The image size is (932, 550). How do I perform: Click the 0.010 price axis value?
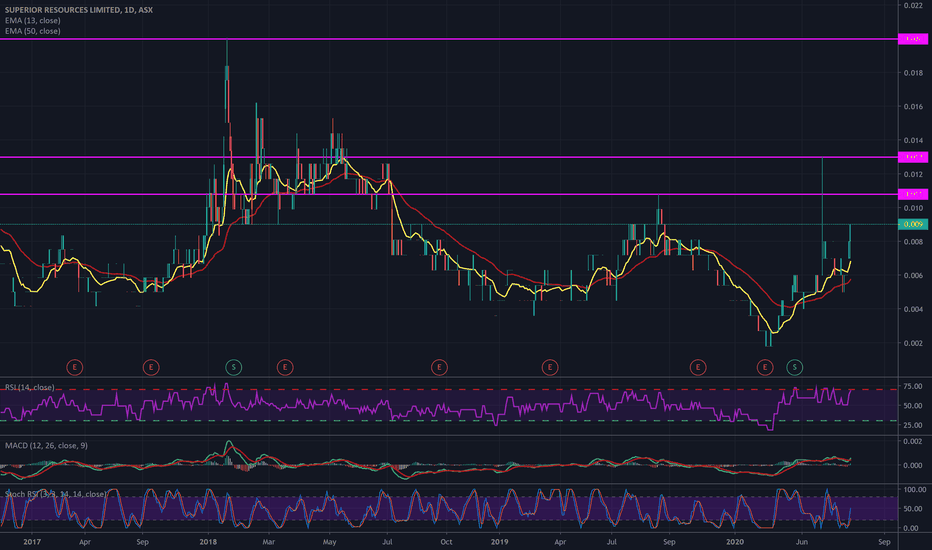tap(914, 208)
